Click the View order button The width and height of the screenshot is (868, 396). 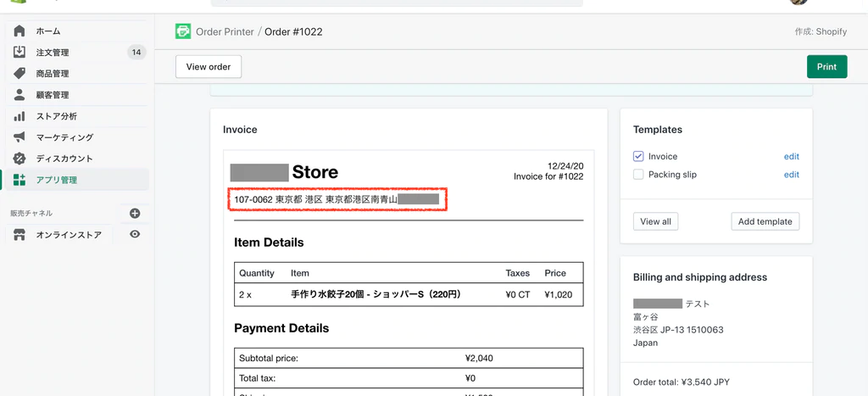point(209,67)
